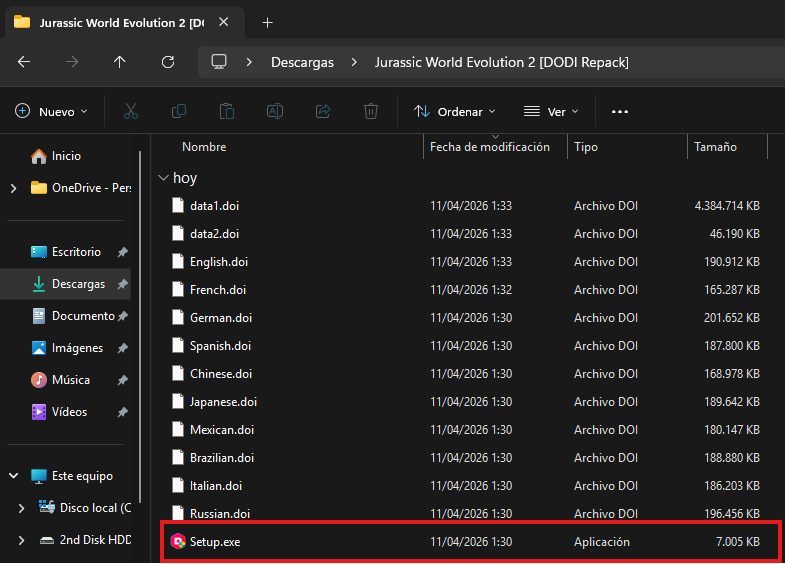This screenshot has width=785, height=564.
Task: Select the Italian.doi file
Action: (216, 486)
